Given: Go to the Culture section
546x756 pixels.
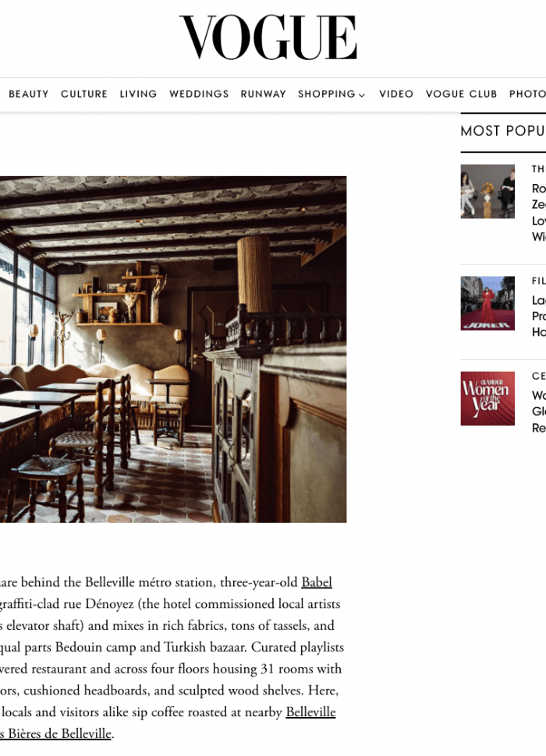Looking at the screenshot, I should (x=84, y=94).
